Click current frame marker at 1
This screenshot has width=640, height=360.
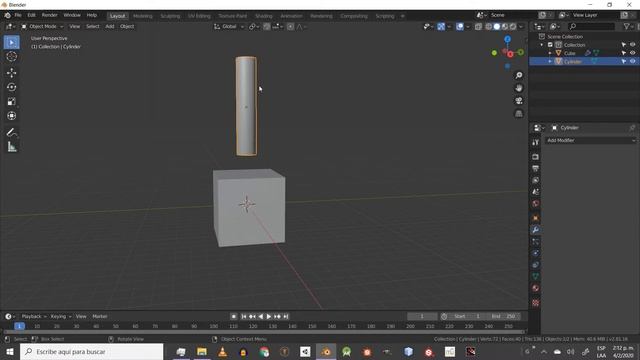(19, 326)
